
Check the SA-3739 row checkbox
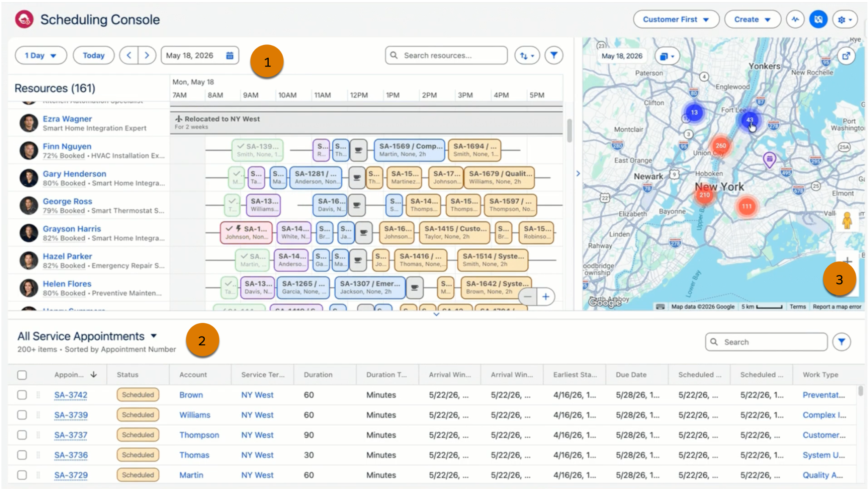coord(22,415)
